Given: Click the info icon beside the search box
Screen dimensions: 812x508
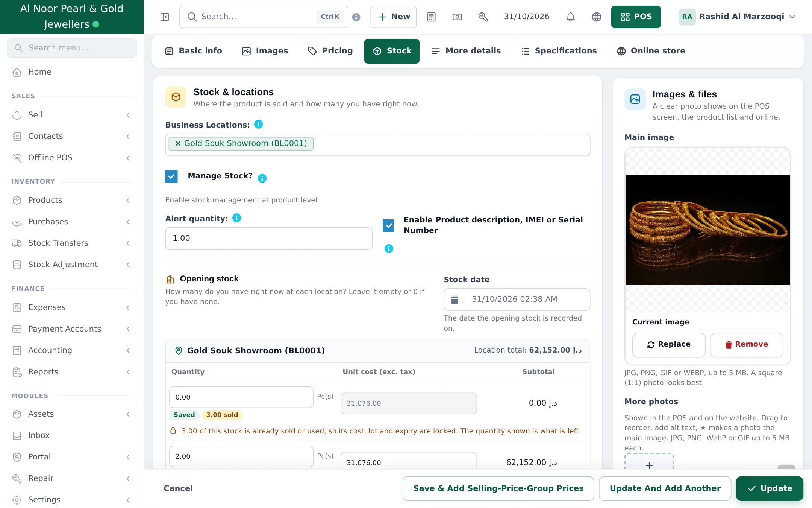Looking at the screenshot, I should [356, 17].
